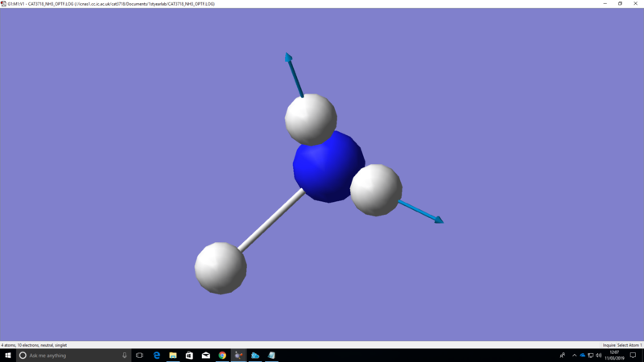
Task: Open the network status tray icon
Action: pyautogui.click(x=591, y=356)
